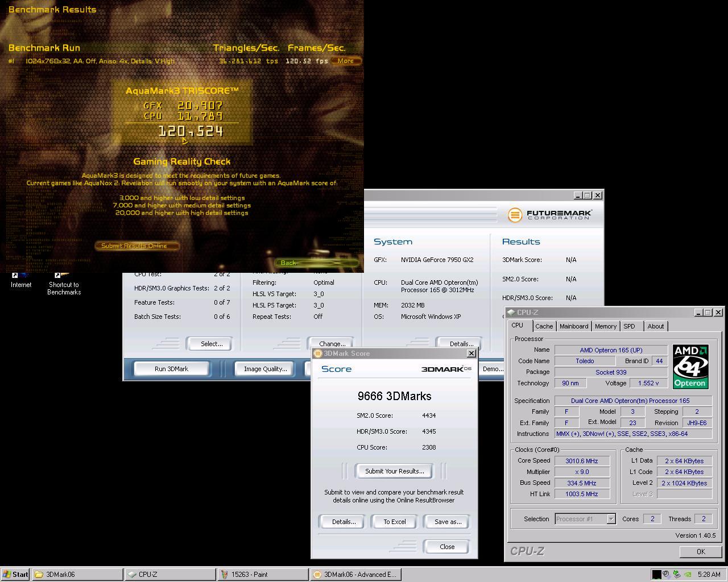Click the Bus Speed 334.5 MHz field
The width and height of the screenshot is (728, 582).
click(581, 483)
